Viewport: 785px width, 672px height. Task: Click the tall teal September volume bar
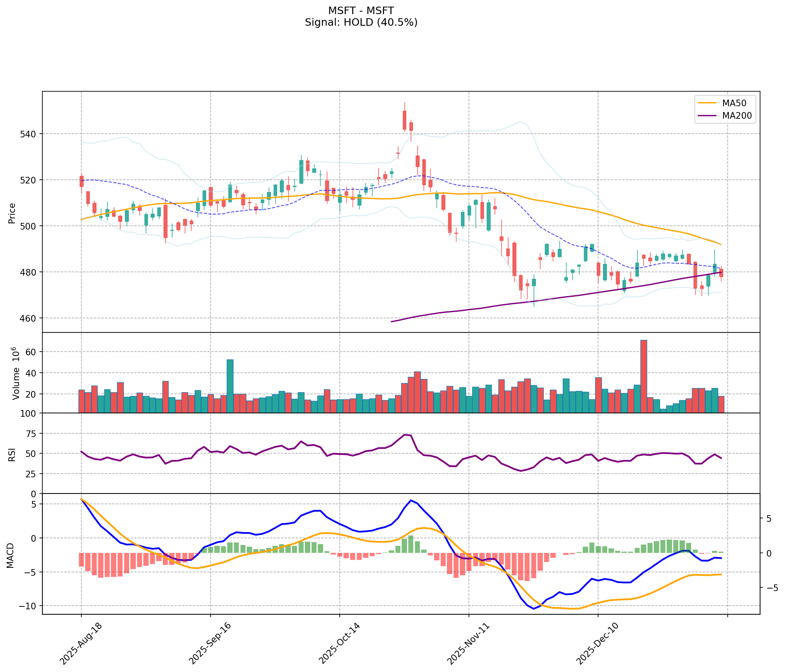(230, 386)
